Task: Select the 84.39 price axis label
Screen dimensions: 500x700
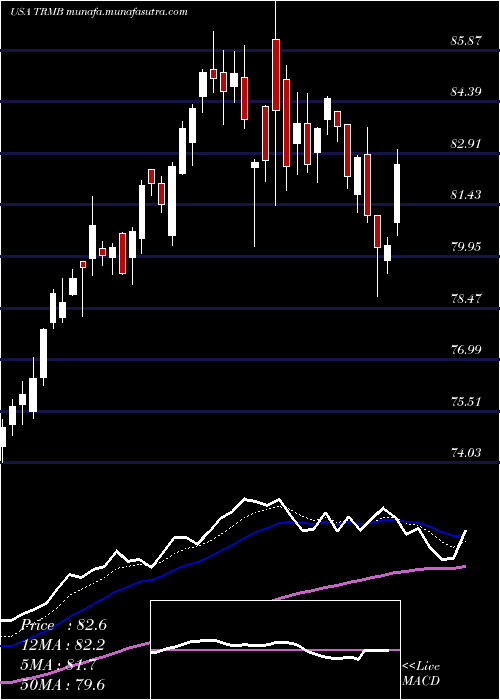Action: 466,92
